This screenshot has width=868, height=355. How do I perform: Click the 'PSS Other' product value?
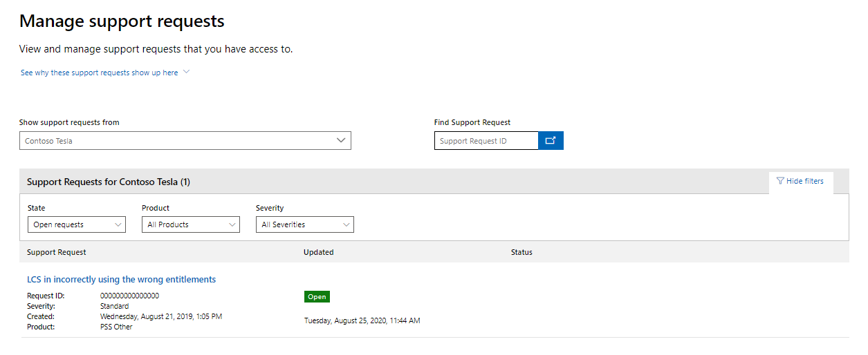(116, 327)
